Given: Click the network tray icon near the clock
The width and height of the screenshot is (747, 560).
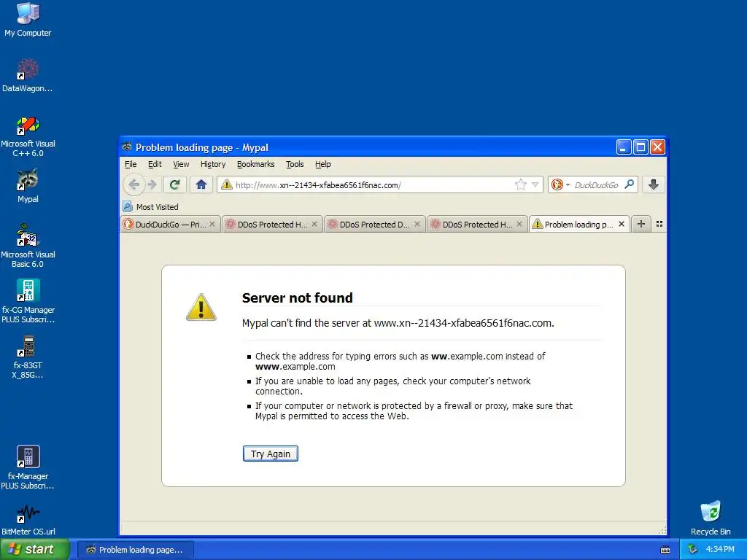Looking at the screenshot, I should (x=692, y=549).
